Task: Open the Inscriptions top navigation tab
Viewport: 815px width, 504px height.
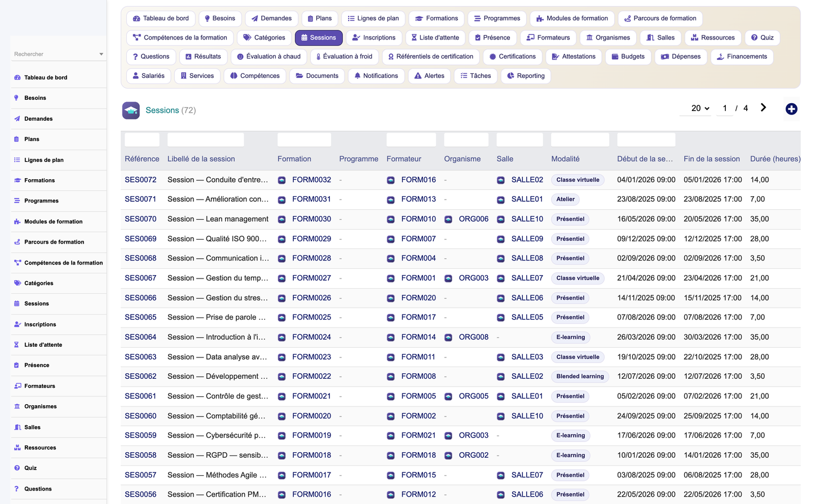Action: click(373, 38)
